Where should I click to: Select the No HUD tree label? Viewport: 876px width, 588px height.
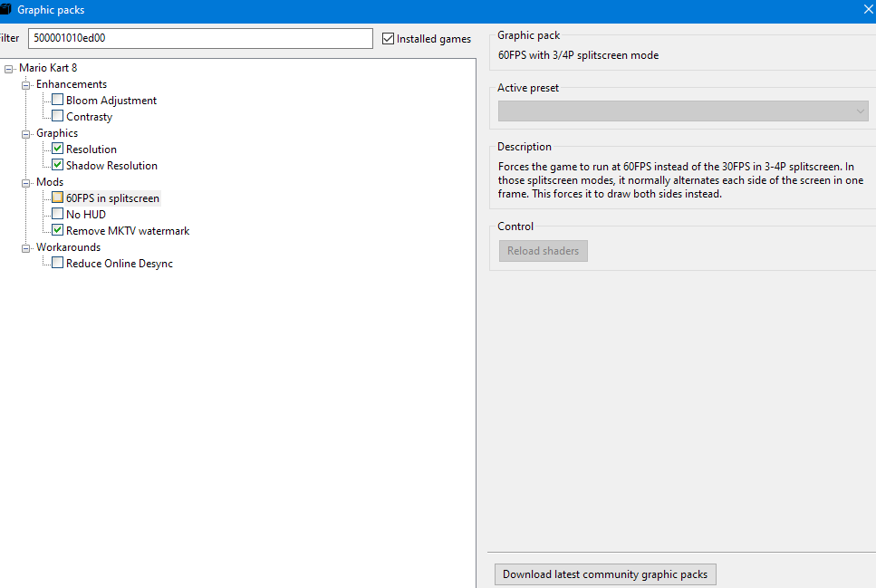pyautogui.click(x=85, y=215)
